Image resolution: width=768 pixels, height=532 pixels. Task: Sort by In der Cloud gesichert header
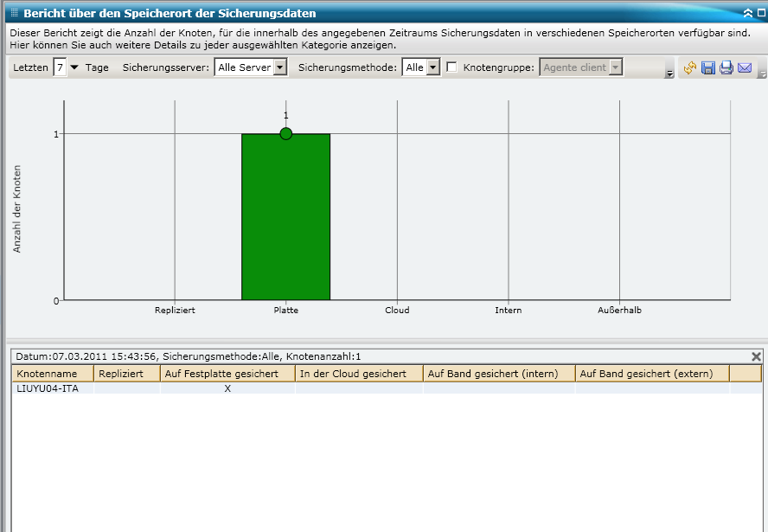(359, 374)
